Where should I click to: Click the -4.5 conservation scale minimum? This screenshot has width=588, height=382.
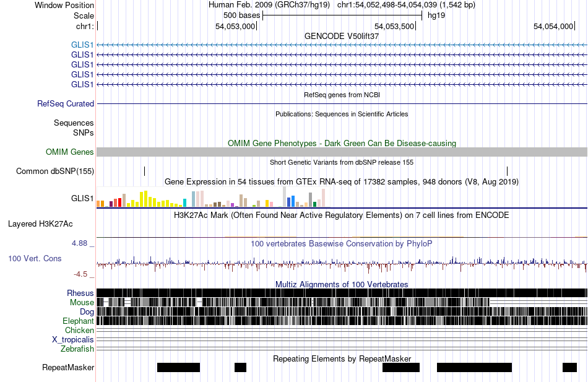click(80, 274)
